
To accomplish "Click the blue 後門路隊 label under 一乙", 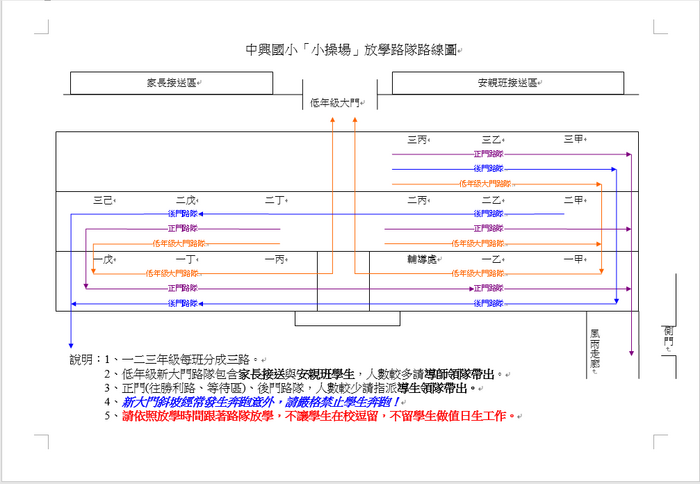I will pos(488,304).
